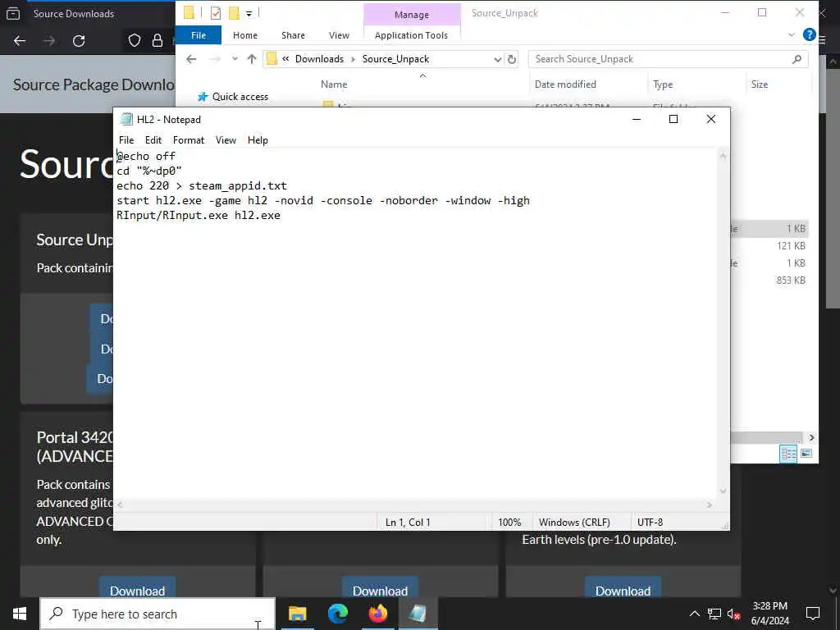Image resolution: width=840 pixels, height=630 pixels.
Task: Click browser shield tracking protection icon
Action: tap(135, 41)
